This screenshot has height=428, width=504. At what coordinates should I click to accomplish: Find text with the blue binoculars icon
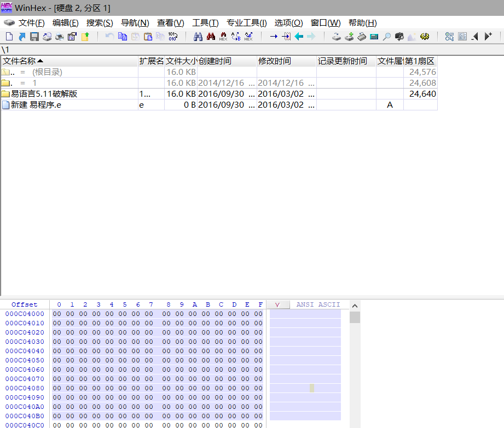(x=198, y=37)
